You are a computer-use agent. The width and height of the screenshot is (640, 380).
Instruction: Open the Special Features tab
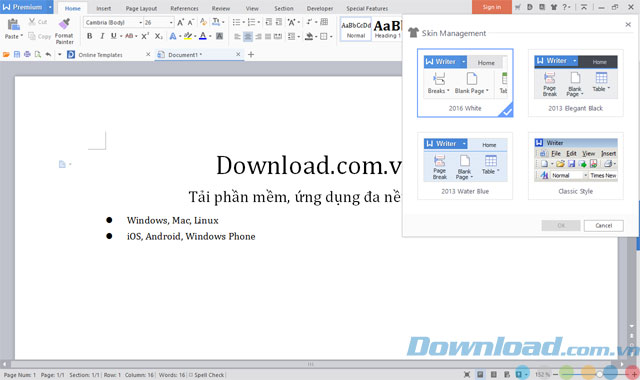coord(367,8)
